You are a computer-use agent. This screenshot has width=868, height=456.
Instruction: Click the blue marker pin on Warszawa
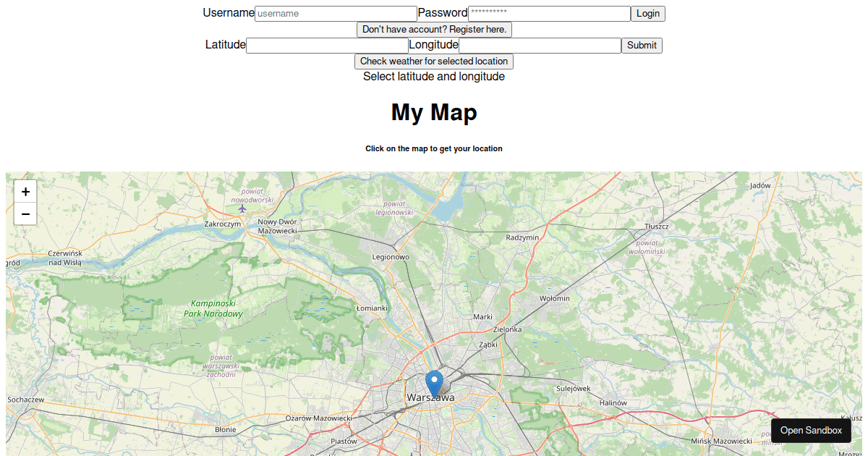(x=434, y=382)
